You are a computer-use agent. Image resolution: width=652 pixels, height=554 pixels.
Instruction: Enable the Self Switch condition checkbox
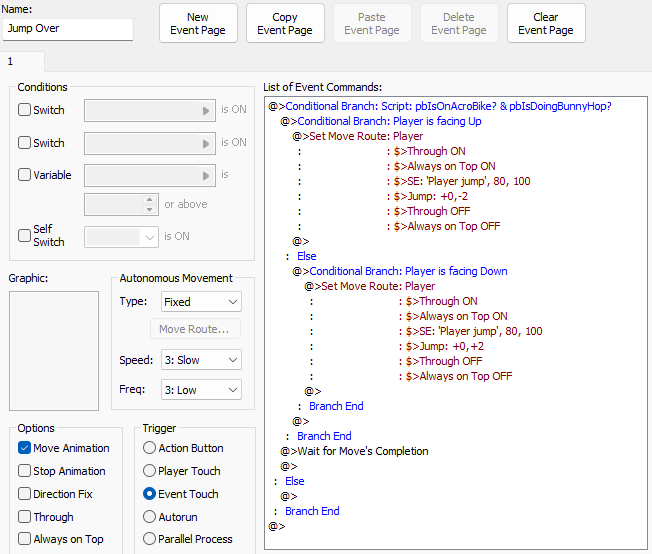tap(25, 235)
